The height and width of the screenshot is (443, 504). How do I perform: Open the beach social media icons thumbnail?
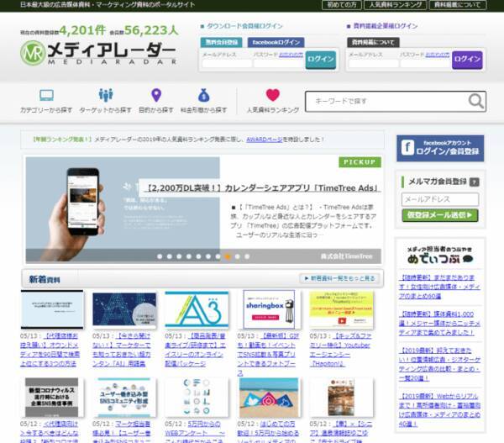point(269,398)
